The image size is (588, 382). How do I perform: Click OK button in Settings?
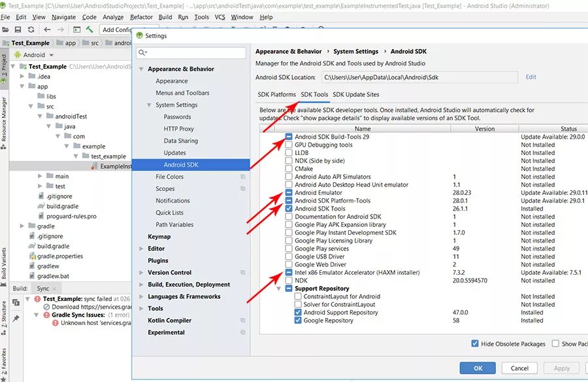478,368
